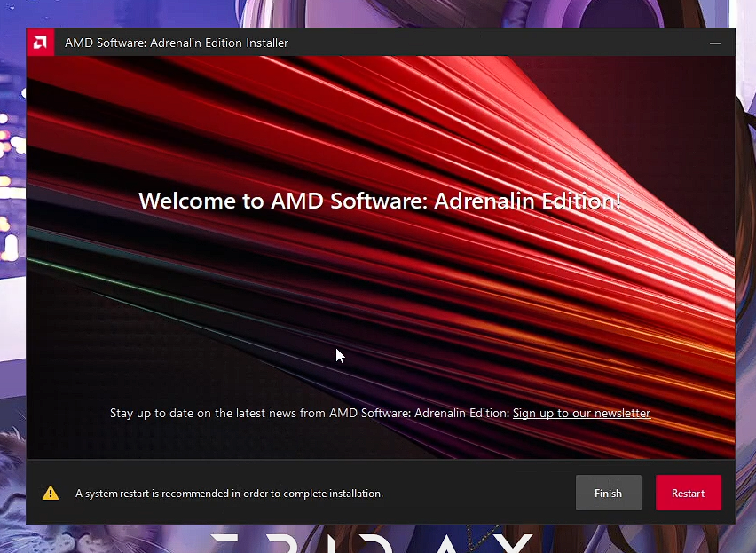
Task: Click the 'Stay up to date' text
Action: click(x=309, y=413)
